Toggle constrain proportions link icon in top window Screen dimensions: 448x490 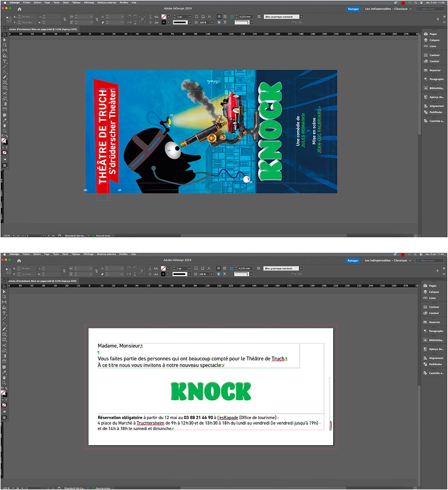(65, 19)
